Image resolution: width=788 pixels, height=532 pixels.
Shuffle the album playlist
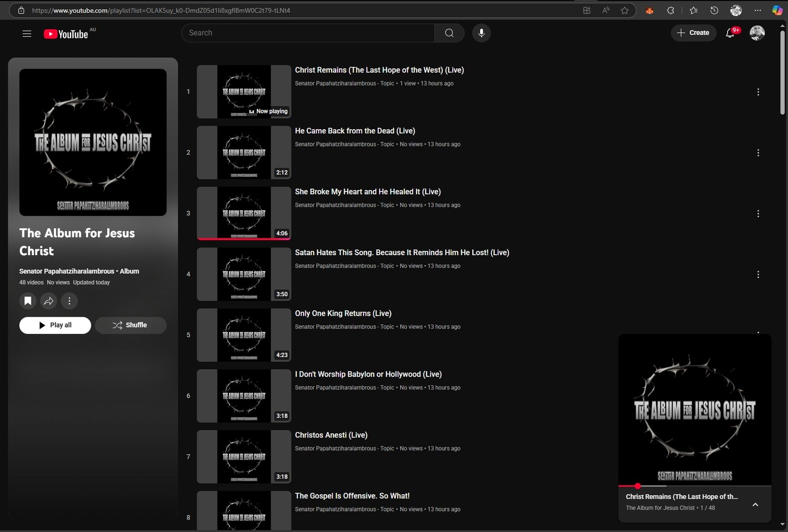pos(131,326)
